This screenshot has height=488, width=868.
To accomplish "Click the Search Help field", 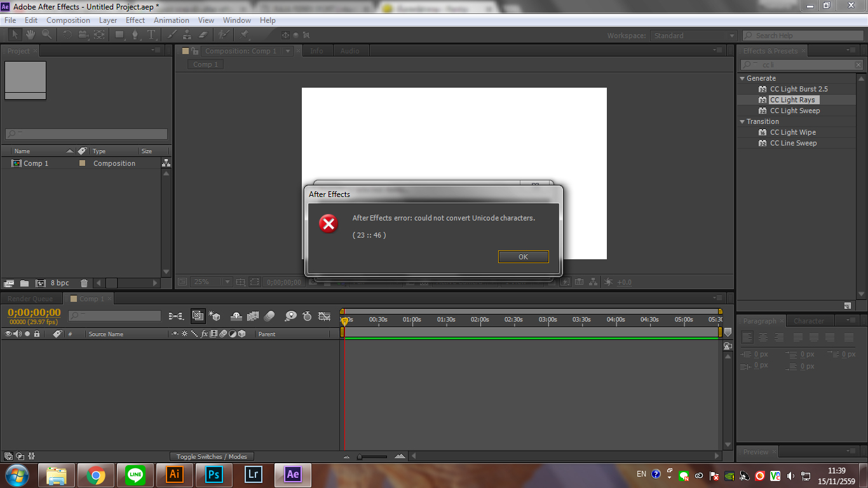I will coord(802,36).
